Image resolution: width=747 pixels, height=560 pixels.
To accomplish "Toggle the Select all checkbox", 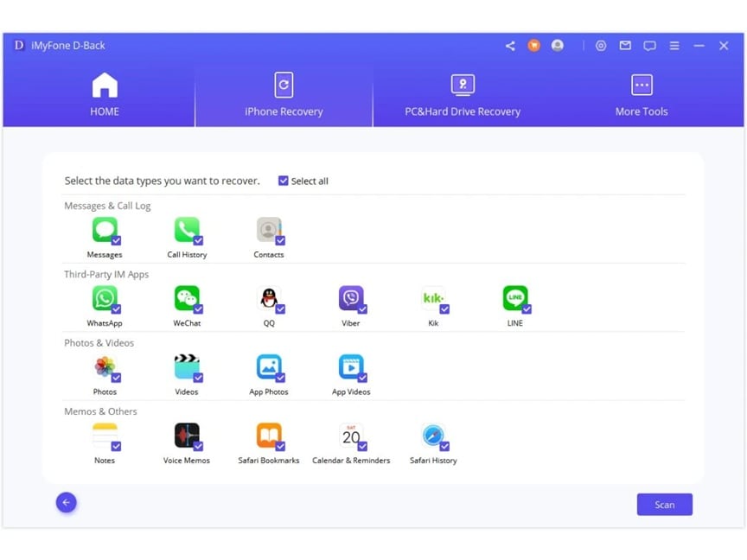I will (283, 181).
